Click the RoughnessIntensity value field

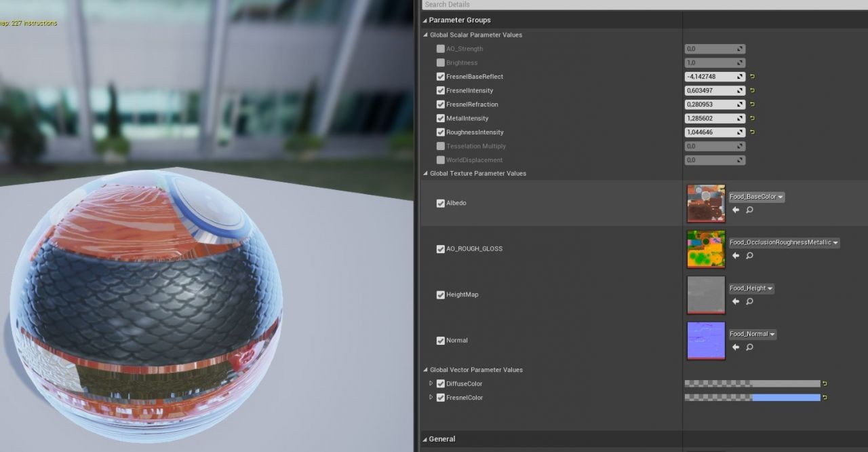711,132
